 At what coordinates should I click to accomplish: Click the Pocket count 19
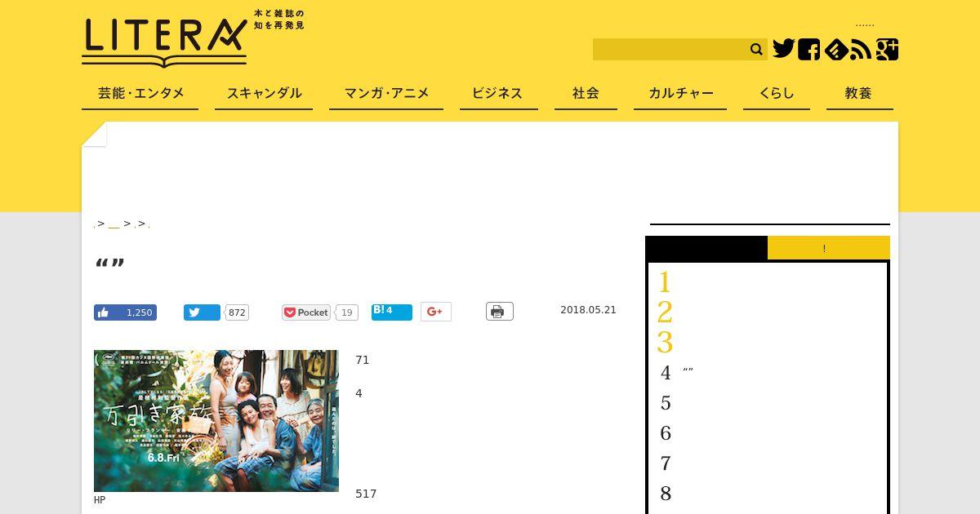click(x=347, y=312)
